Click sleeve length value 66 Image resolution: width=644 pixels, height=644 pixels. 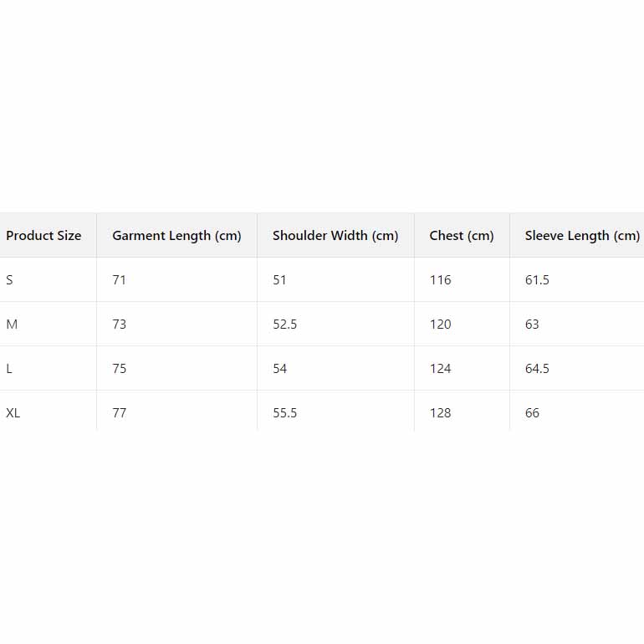click(533, 413)
